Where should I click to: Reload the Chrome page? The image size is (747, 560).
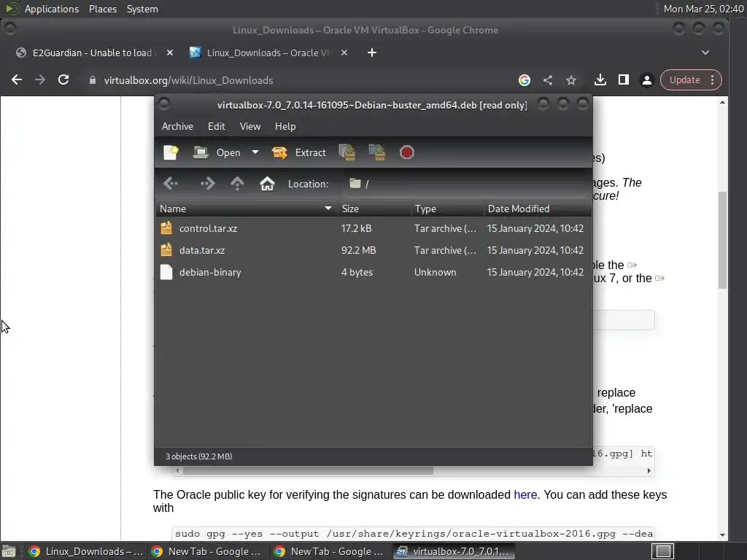tap(63, 80)
